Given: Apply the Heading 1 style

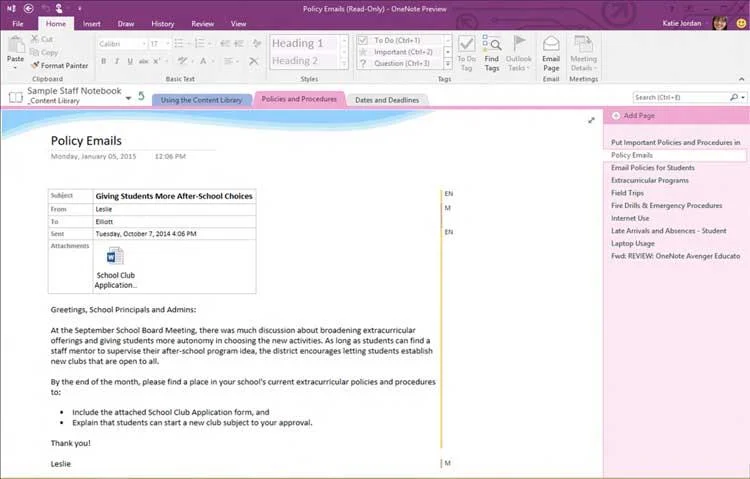Looking at the screenshot, I should (x=304, y=43).
